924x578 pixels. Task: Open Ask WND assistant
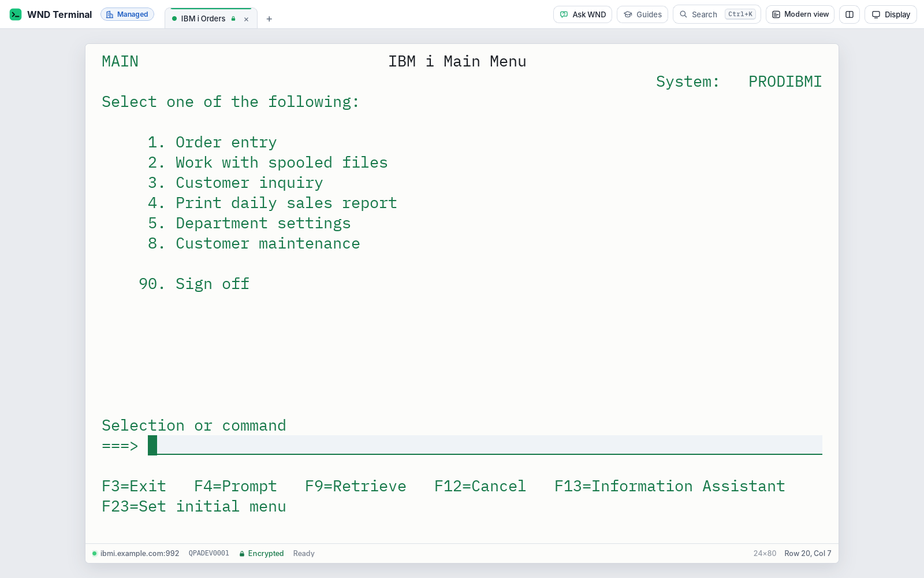(583, 14)
